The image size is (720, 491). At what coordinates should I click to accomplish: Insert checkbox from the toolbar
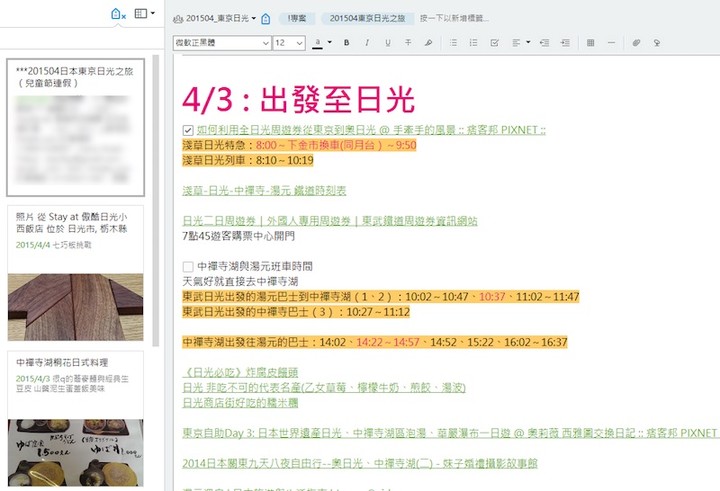pos(495,43)
